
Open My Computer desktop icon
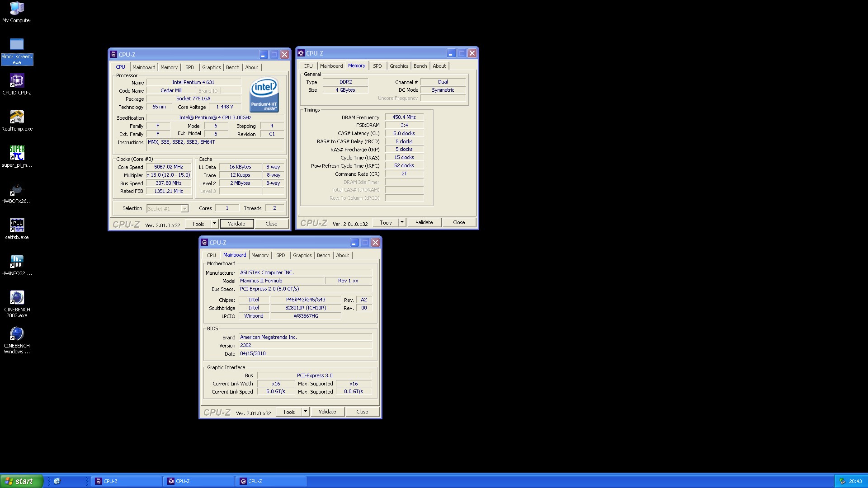click(17, 12)
